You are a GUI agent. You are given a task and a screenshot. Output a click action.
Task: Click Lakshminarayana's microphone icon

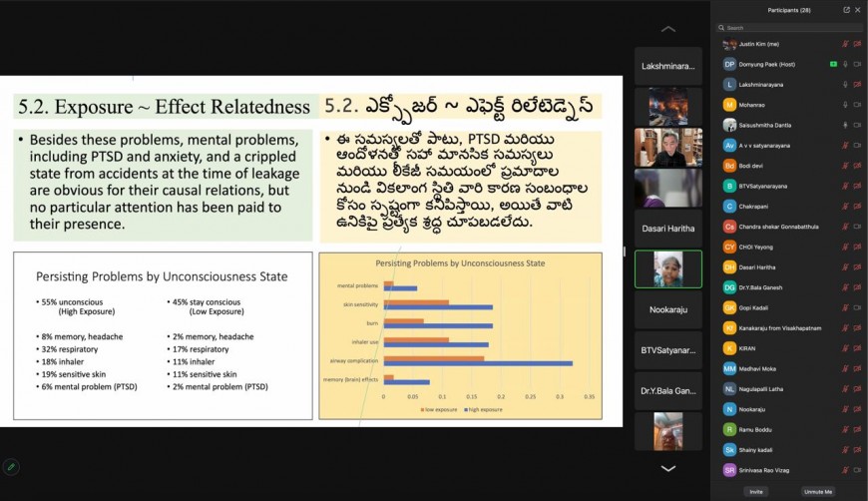pyautogui.click(x=845, y=85)
